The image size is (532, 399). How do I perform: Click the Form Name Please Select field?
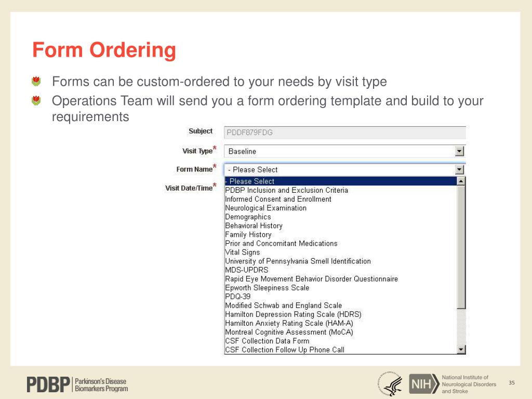tap(344, 170)
